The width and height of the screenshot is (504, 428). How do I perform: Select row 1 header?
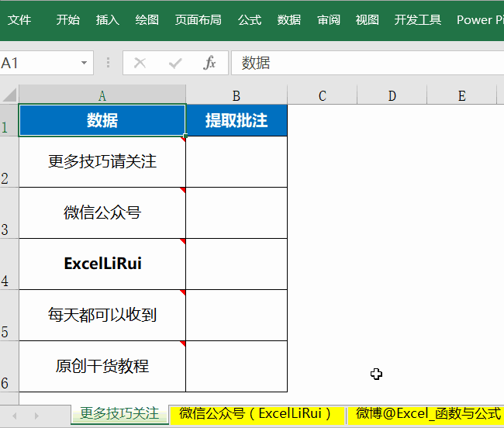[9, 120]
